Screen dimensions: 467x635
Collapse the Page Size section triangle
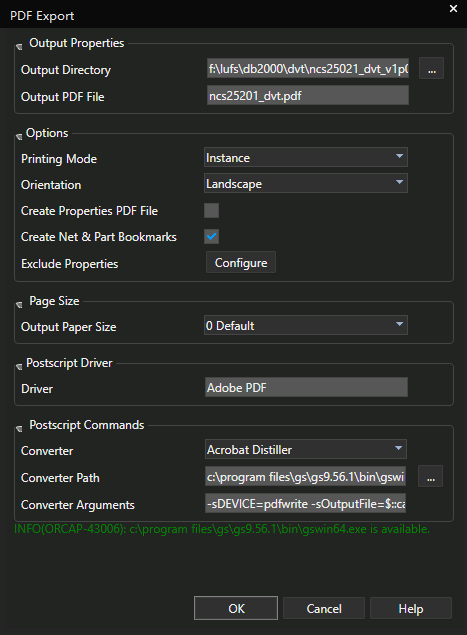[19, 305]
